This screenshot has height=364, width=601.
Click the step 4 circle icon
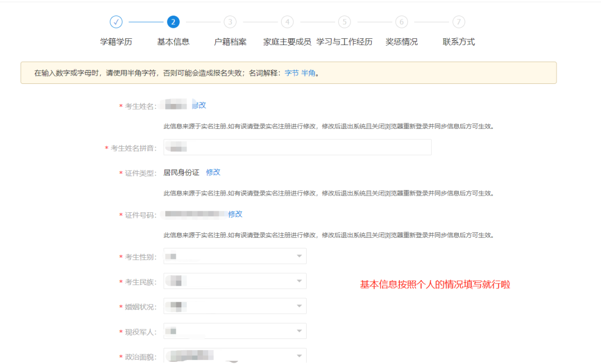point(287,22)
